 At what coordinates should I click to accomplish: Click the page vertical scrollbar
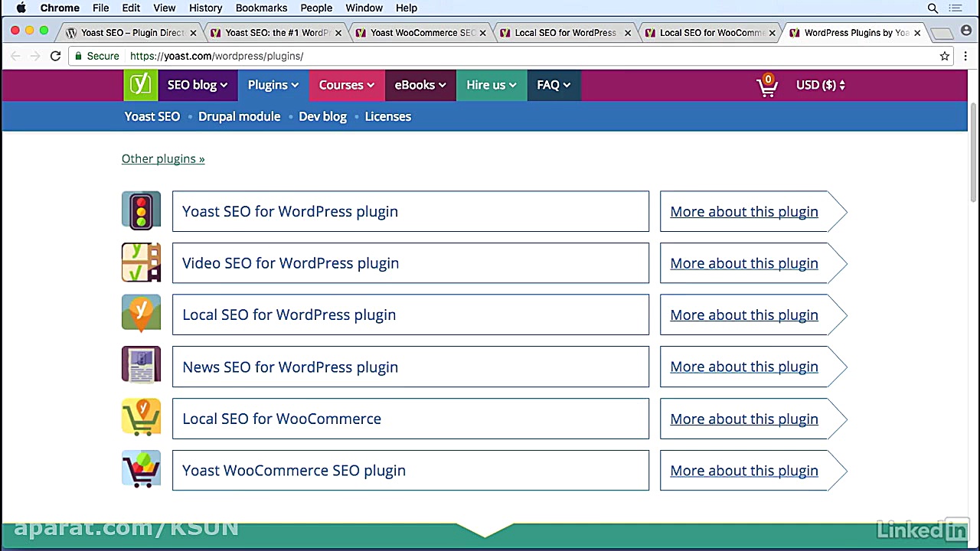(974, 153)
